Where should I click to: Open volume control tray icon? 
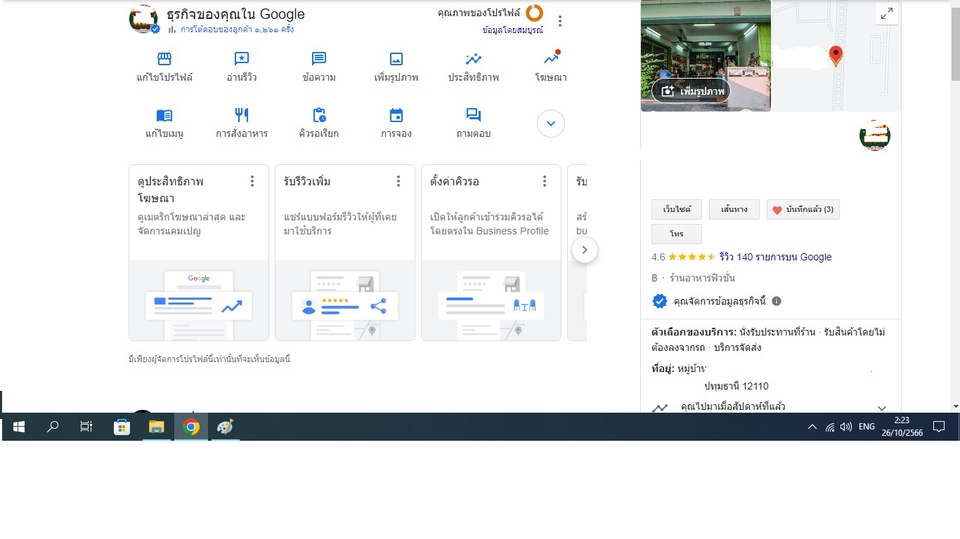coord(846,427)
